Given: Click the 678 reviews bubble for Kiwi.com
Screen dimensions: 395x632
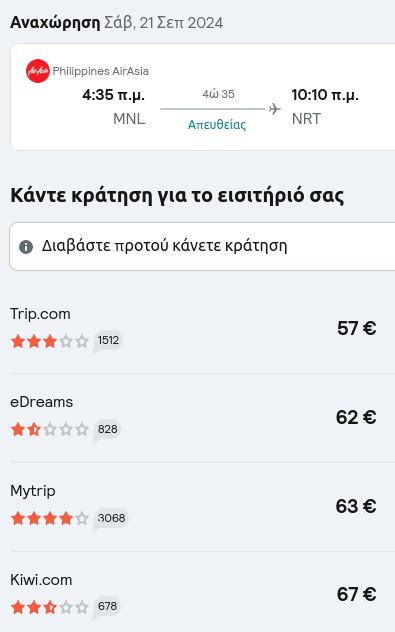Looking at the screenshot, I should [x=107, y=607].
